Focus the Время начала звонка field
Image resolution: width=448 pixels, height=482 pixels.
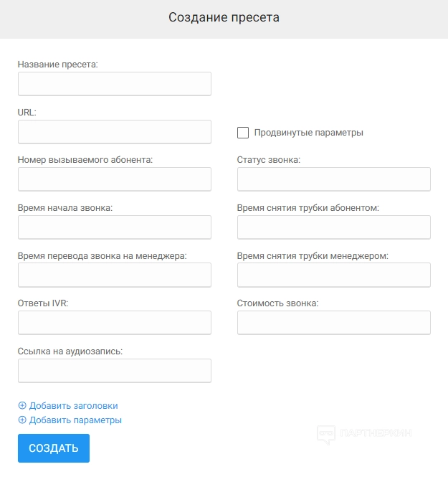[115, 227]
